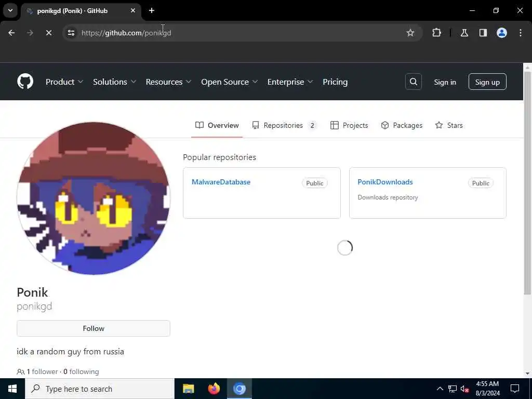Launch File Explorer from the taskbar
This screenshot has width=532, height=399.
click(x=188, y=389)
